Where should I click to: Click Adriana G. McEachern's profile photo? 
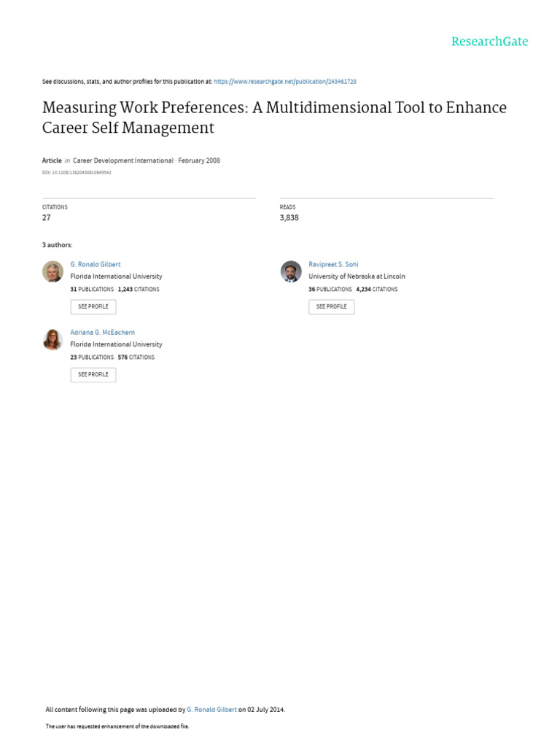coord(52,339)
